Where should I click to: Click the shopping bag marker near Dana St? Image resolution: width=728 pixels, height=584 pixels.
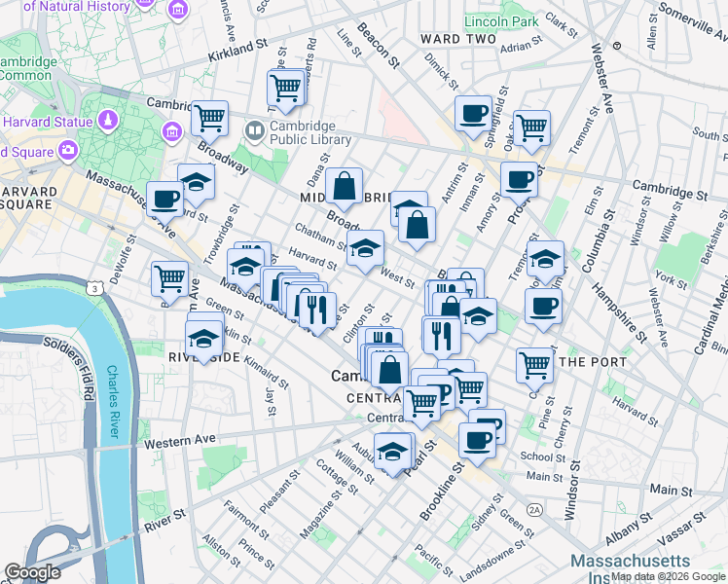pos(344,187)
